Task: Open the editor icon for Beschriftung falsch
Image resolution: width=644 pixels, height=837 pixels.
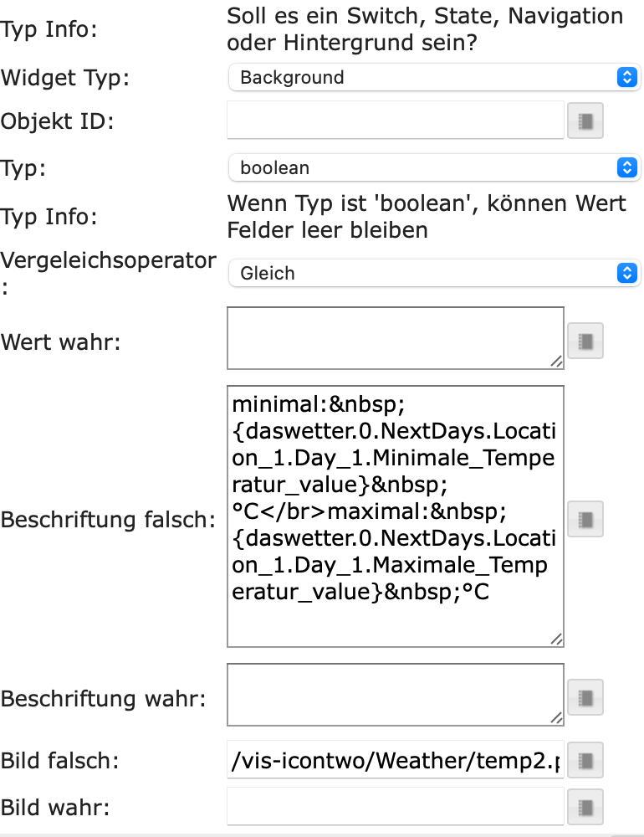Action: (585, 519)
